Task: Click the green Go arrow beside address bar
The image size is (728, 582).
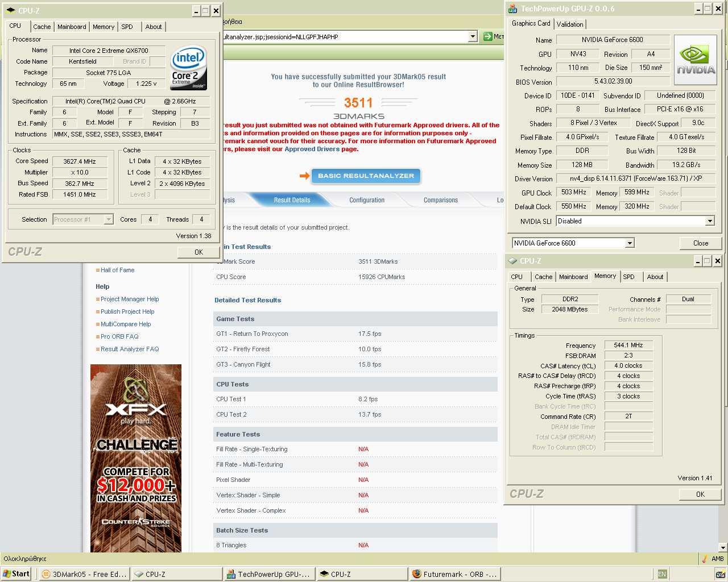Action: tap(487, 36)
